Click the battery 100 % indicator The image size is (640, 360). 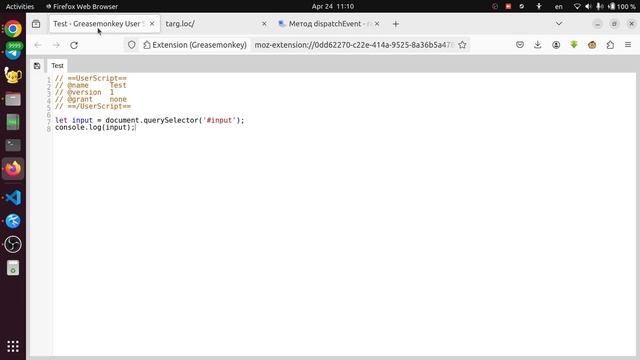622,7
